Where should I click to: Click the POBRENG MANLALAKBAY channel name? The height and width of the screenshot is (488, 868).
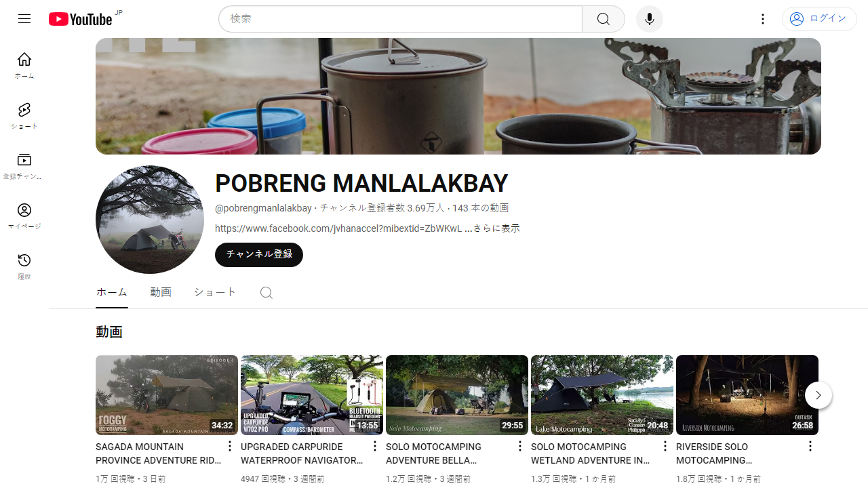click(361, 184)
